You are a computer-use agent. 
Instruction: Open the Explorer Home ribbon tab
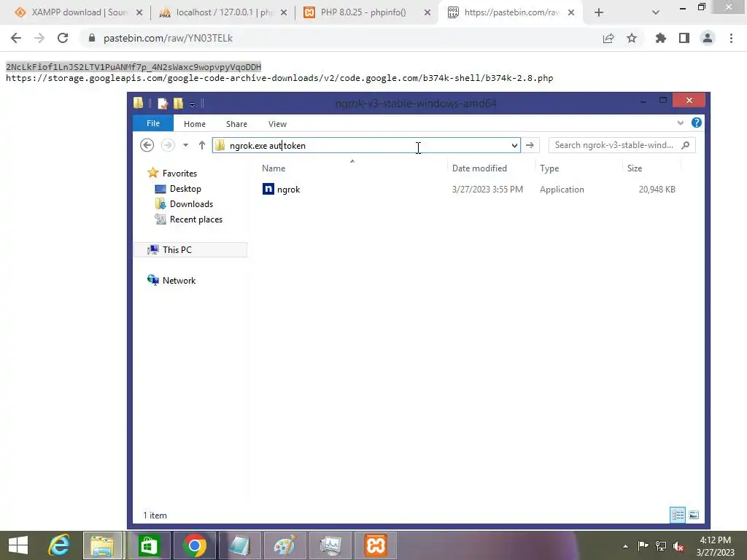pos(194,124)
